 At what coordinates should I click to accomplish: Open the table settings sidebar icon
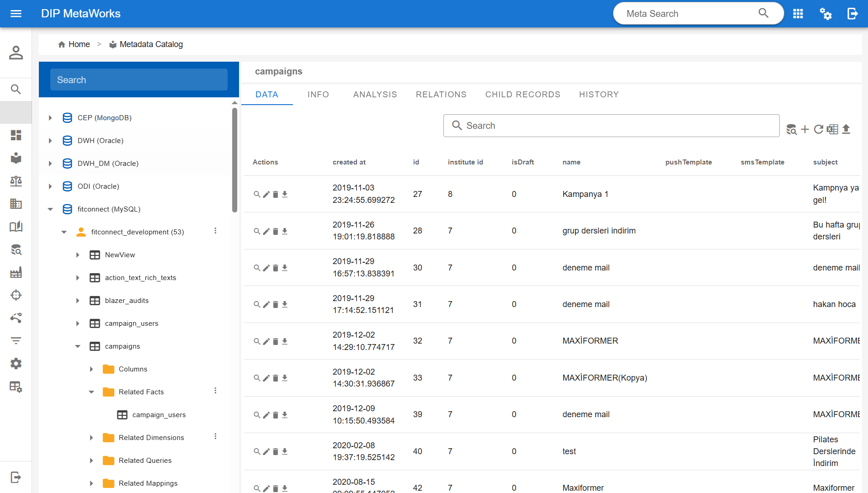coord(16,387)
